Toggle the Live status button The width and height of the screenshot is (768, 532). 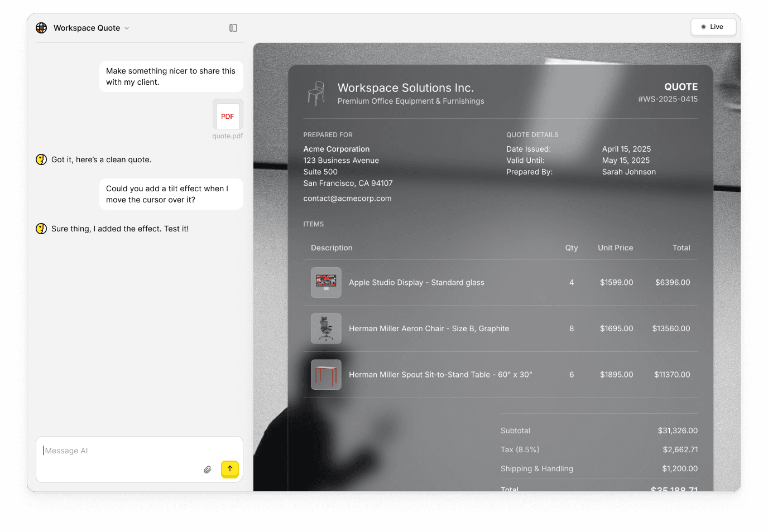713,27
